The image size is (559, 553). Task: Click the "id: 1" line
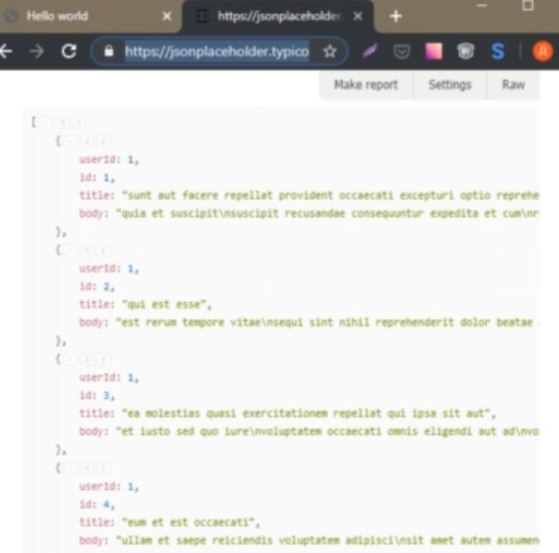coord(97,177)
